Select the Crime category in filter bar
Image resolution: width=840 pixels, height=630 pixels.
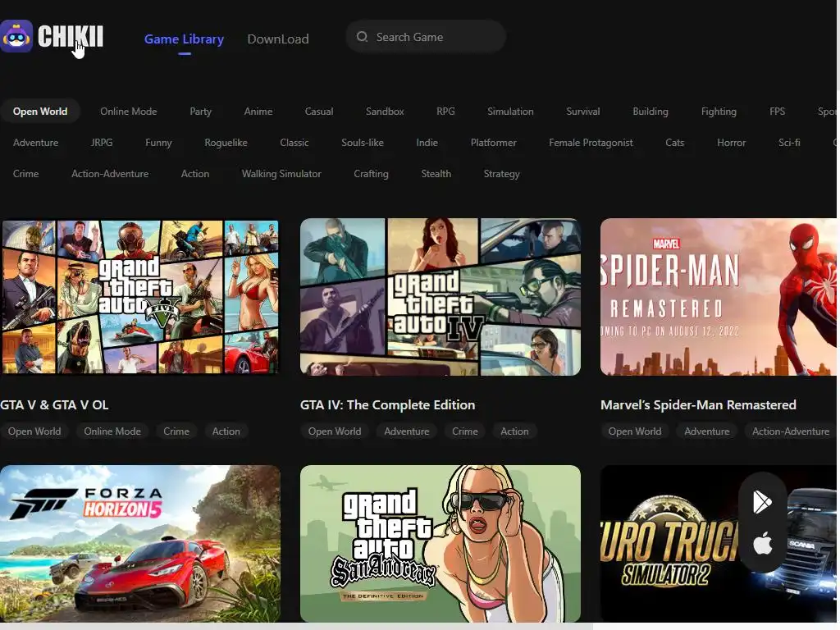[25, 174]
